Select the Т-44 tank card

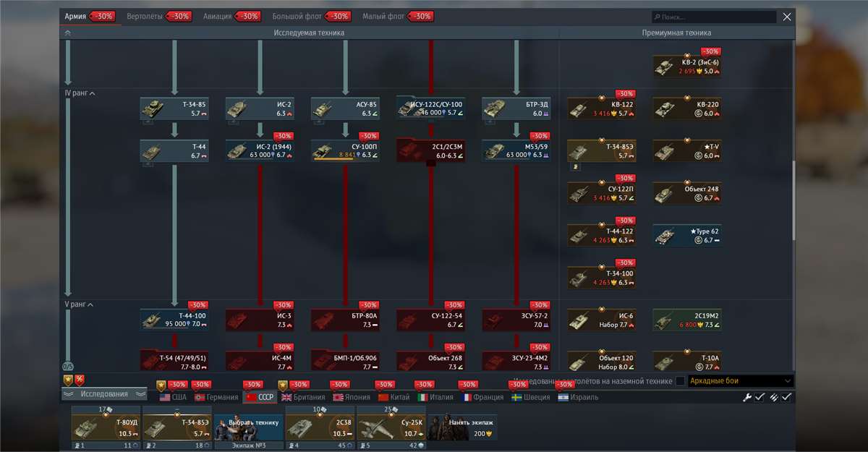pos(174,150)
